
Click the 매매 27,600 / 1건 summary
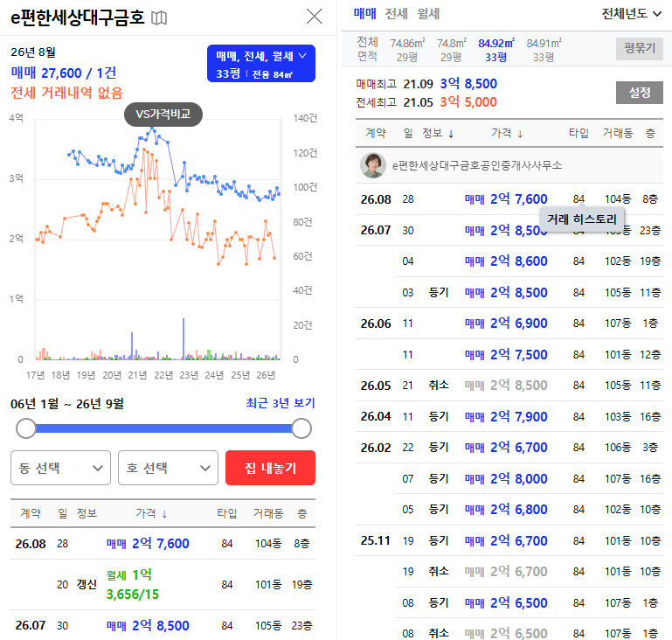pos(64,73)
